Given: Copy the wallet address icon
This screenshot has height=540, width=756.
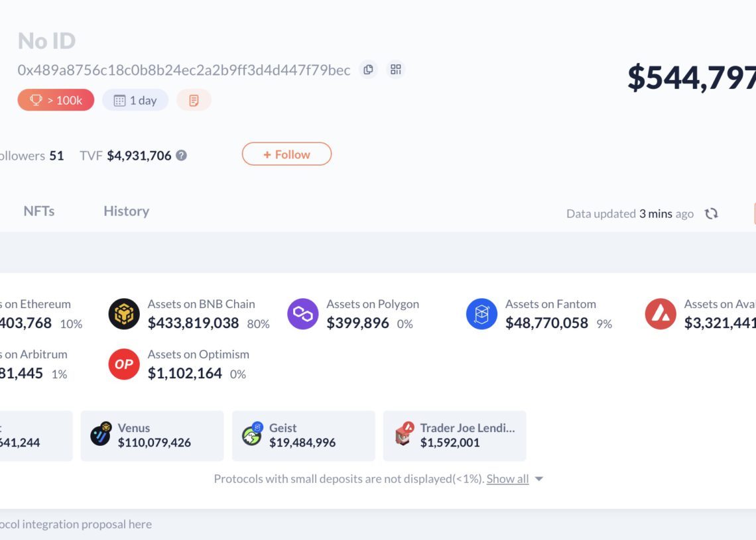Looking at the screenshot, I should click(x=368, y=70).
